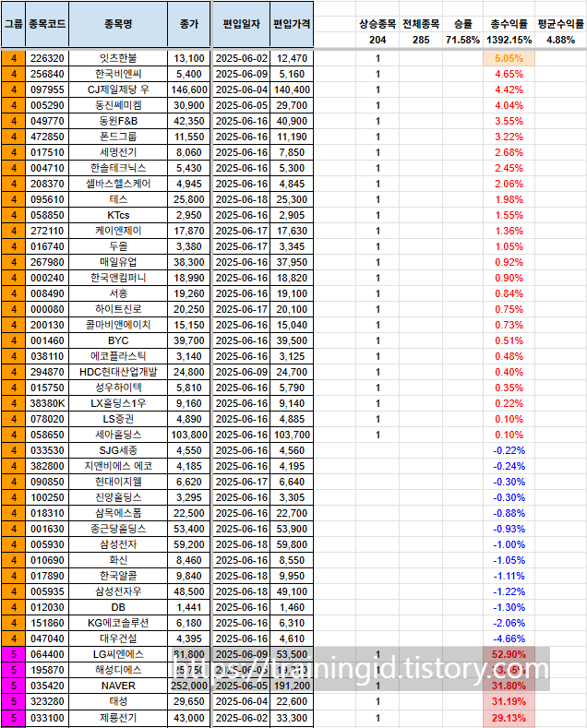Select stock code 38380K
Screen dimensions: 587x728
point(47,403)
